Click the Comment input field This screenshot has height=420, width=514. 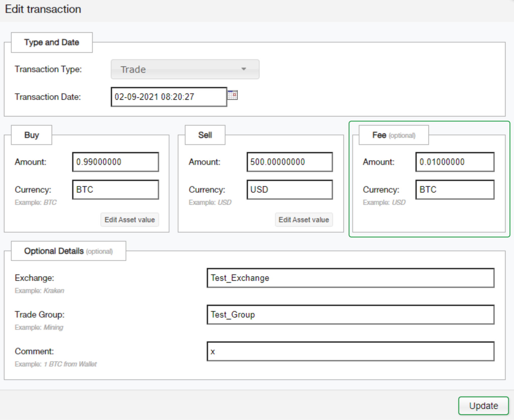coord(350,351)
